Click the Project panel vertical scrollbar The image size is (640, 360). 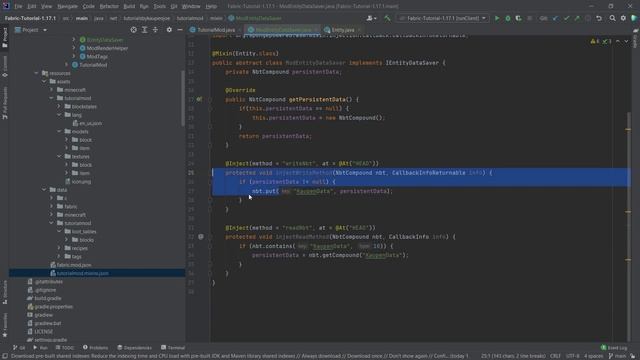click(183, 98)
